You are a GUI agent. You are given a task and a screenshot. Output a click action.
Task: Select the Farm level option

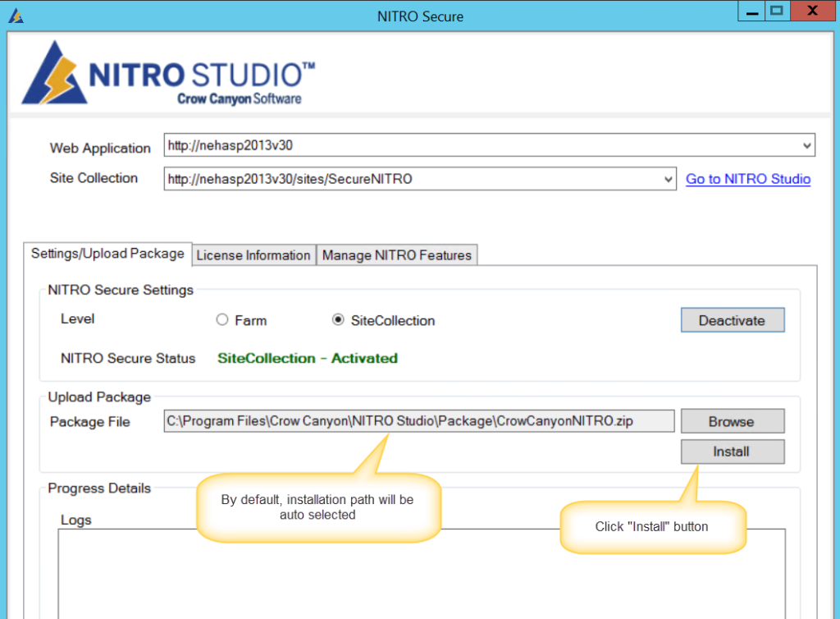pos(221,320)
